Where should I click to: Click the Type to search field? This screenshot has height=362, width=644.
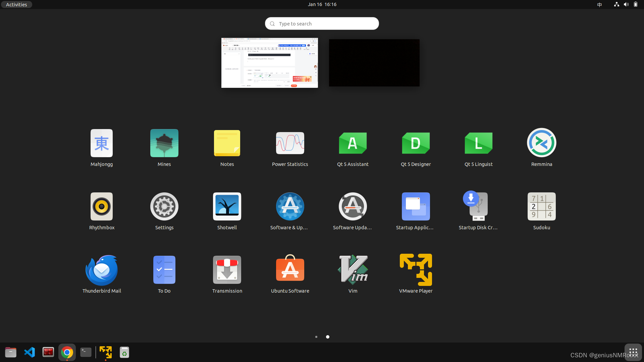(x=322, y=23)
